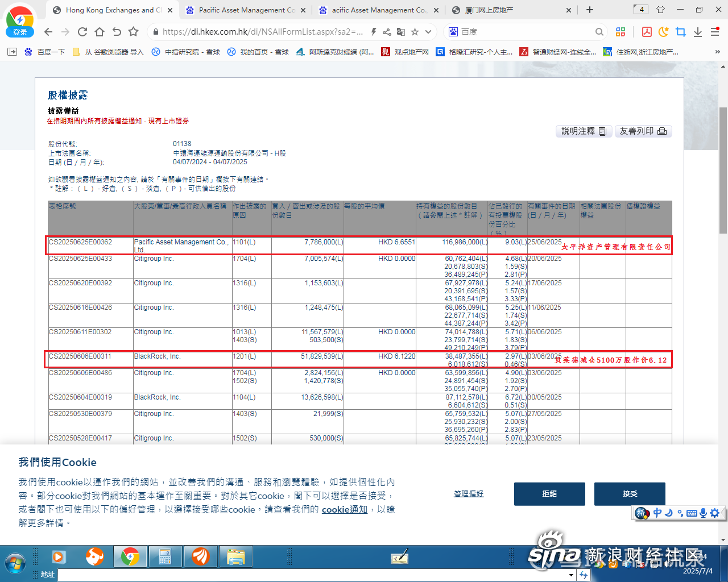The image size is (728, 582).
Task: Click the share icon in address bar
Action: (x=387, y=32)
